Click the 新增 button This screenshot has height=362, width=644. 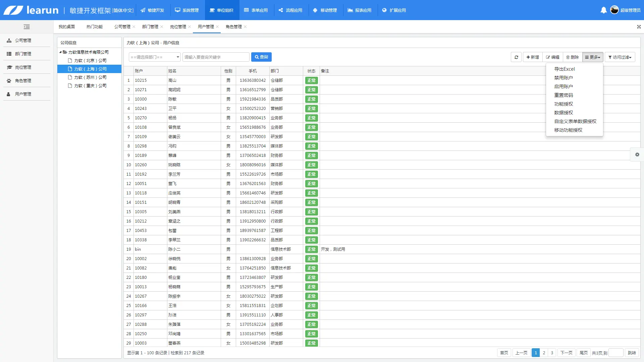coord(533,57)
